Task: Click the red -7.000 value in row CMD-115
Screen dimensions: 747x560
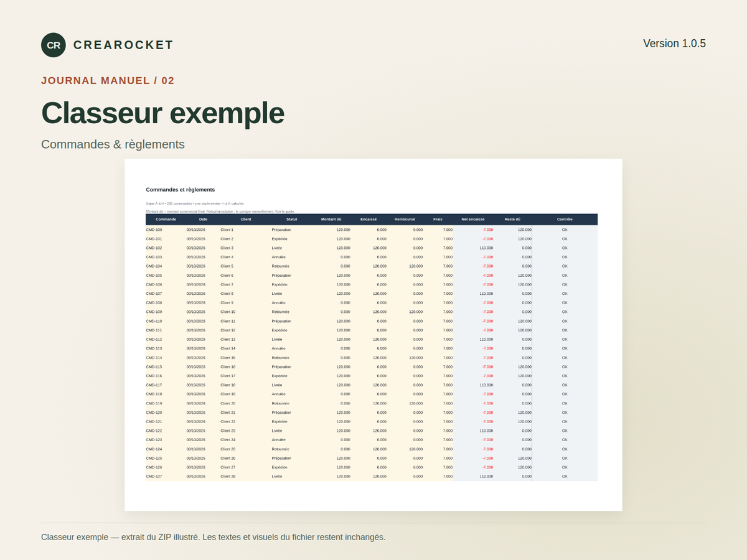Action: 487,367
